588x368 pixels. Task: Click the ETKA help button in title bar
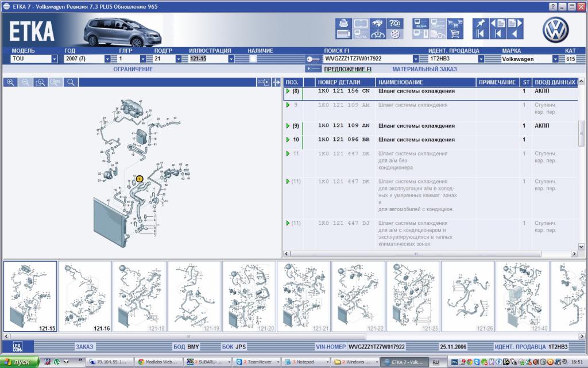coord(553,7)
